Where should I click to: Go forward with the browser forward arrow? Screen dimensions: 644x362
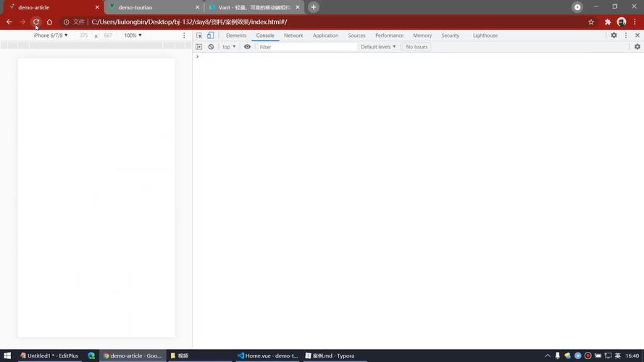point(22,22)
